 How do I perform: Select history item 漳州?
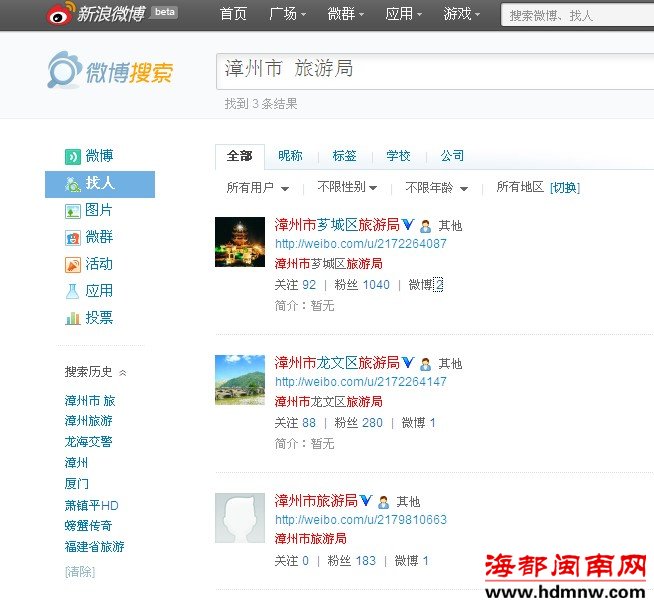point(76,463)
